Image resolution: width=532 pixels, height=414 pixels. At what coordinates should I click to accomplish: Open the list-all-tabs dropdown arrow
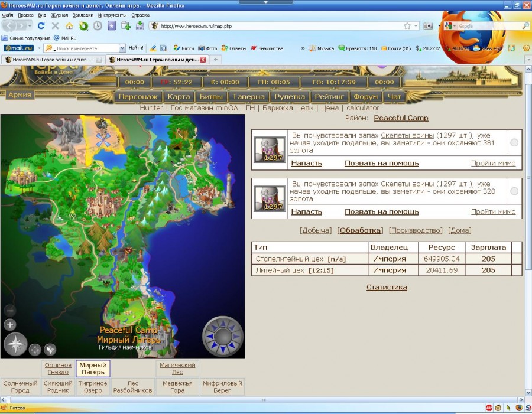click(528, 60)
